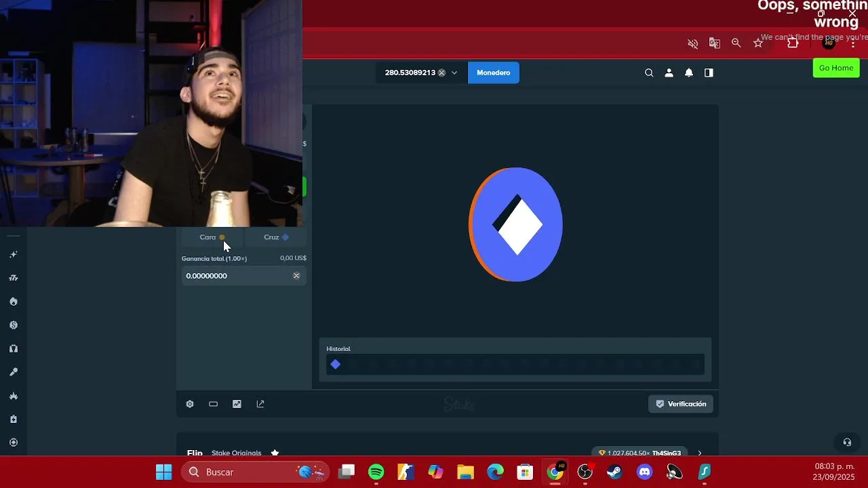868x488 pixels.
Task: Open the flame Stake Originals sidebar icon
Action: tap(14, 302)
